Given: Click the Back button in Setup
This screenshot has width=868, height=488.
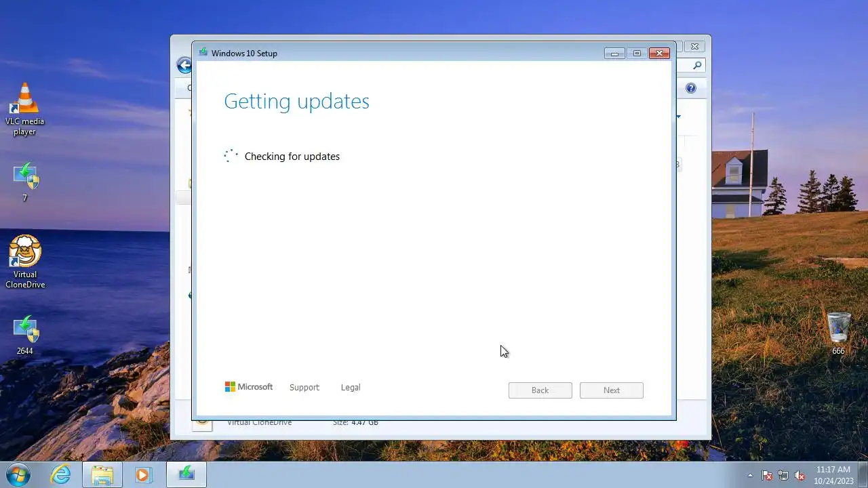Looking at the screenshot, I should coord(540,390).
